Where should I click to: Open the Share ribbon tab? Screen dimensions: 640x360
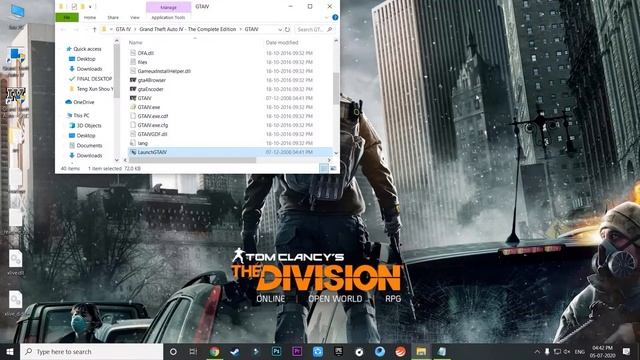113,18
